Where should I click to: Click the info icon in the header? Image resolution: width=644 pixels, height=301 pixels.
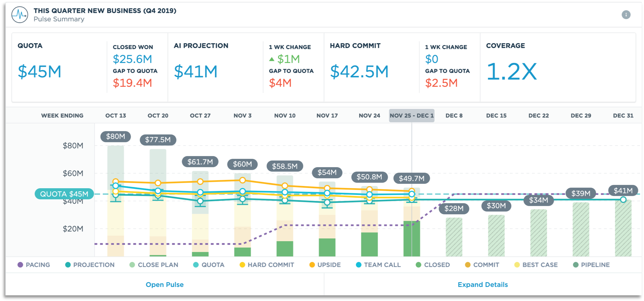coord(626,15)
